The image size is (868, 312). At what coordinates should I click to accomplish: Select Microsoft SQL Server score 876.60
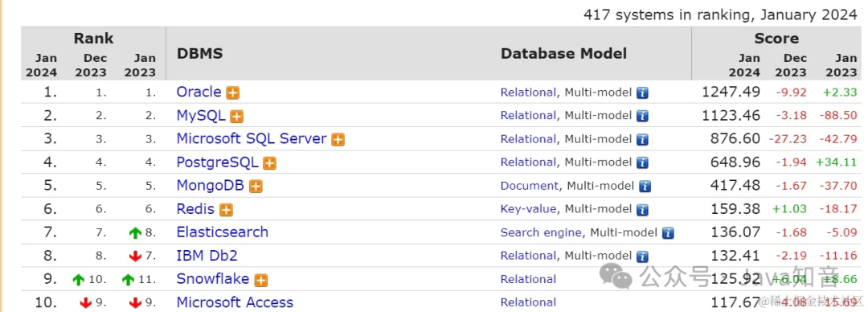coord(735,138)
